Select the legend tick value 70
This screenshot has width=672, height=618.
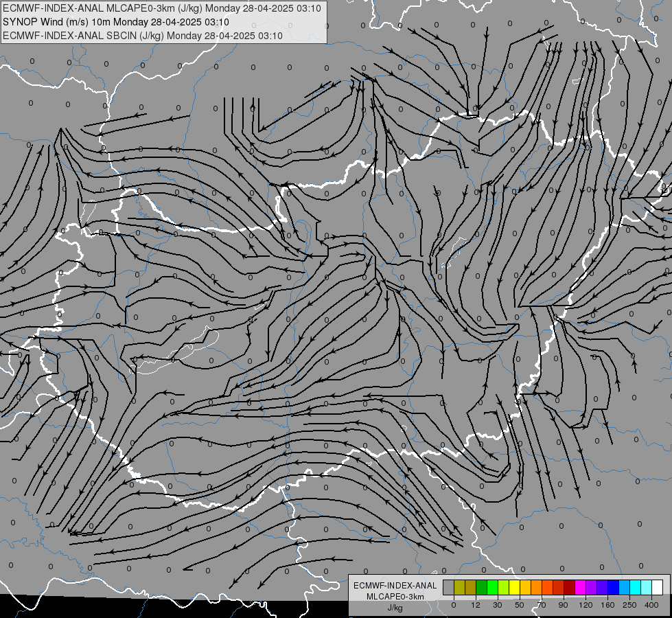point(542,605)
